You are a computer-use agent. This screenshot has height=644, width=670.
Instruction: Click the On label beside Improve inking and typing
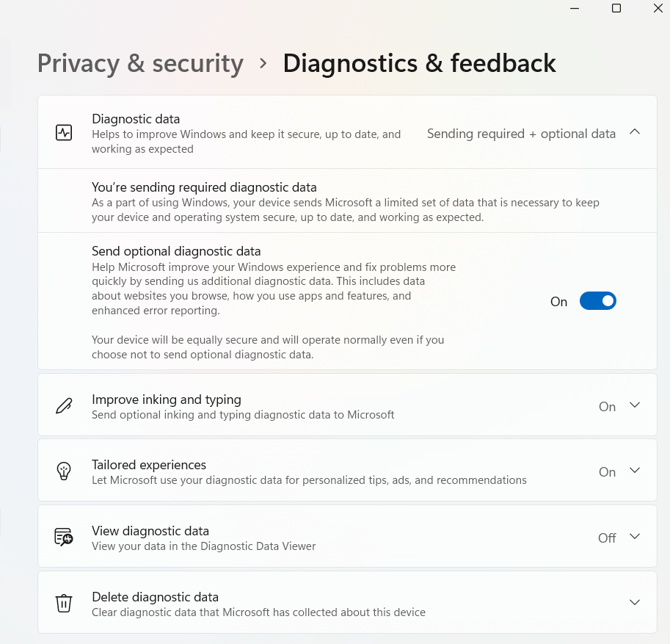pyautogui.click(x=607, y=406)
